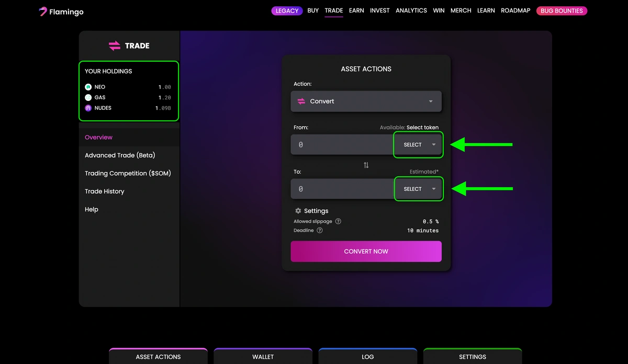This screenshot has width=628, height=364.
Task: Click the GAS token icon in holdings
Action: [x=88, y=98]
